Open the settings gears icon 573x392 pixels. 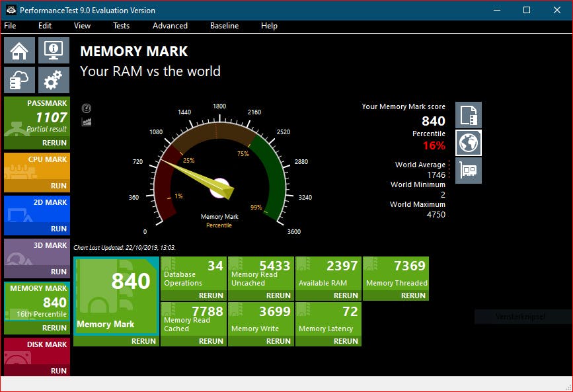[x=54, y=80]
